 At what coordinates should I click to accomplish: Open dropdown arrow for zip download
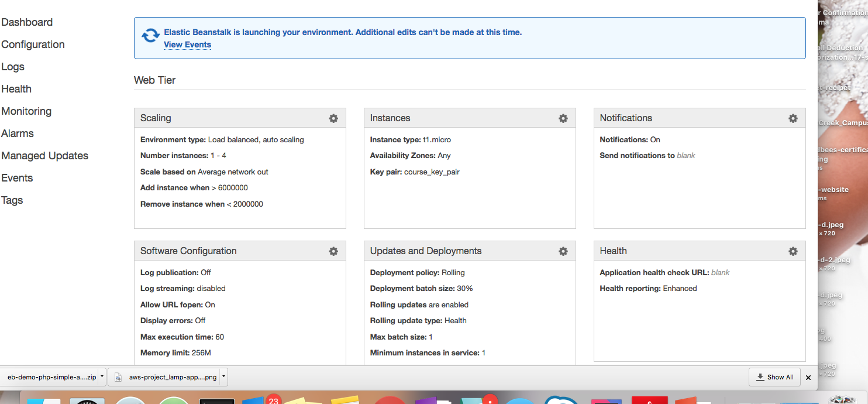click(x=102, y=377)
